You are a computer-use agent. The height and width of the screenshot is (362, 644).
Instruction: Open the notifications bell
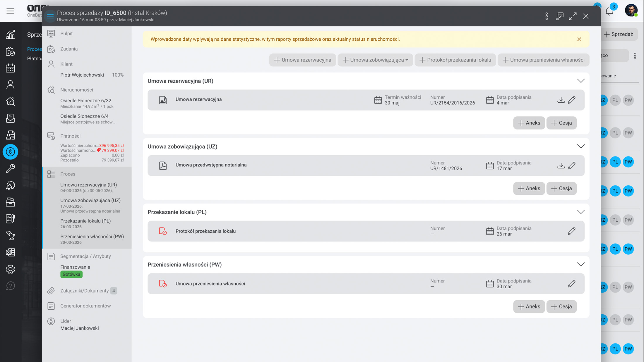coord(609,11)
